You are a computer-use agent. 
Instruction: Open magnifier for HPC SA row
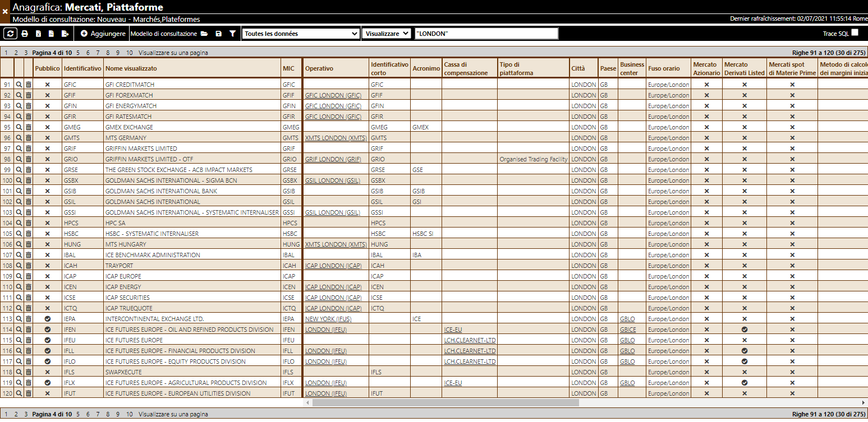pos(19,223)
